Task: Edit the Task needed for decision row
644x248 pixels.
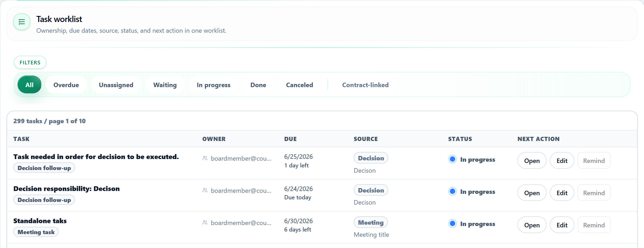Action: coord(562,161)
